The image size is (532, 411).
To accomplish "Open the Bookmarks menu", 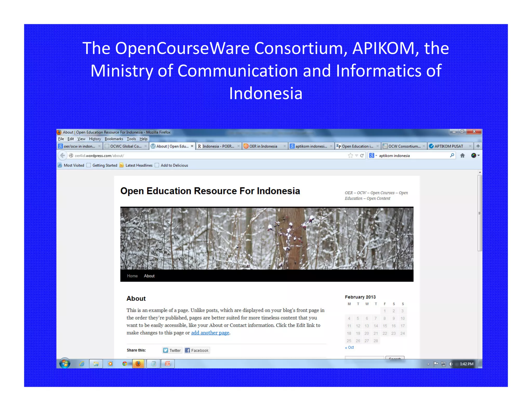I will [114, 139].
